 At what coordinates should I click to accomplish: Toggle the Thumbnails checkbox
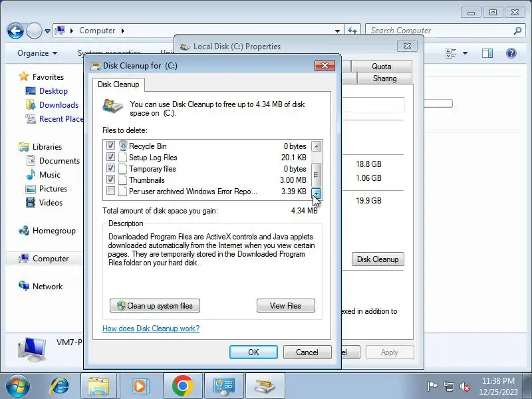pos(110,180)
